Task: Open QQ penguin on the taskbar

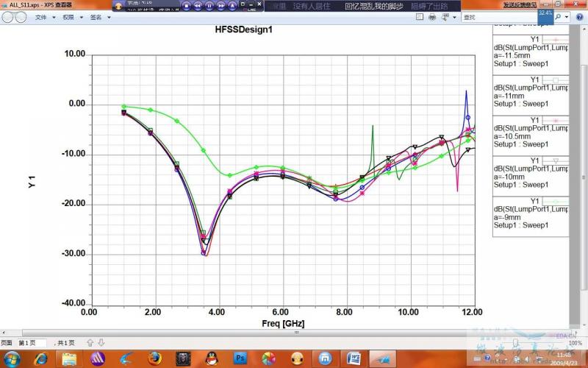Action: pos(212,359)
